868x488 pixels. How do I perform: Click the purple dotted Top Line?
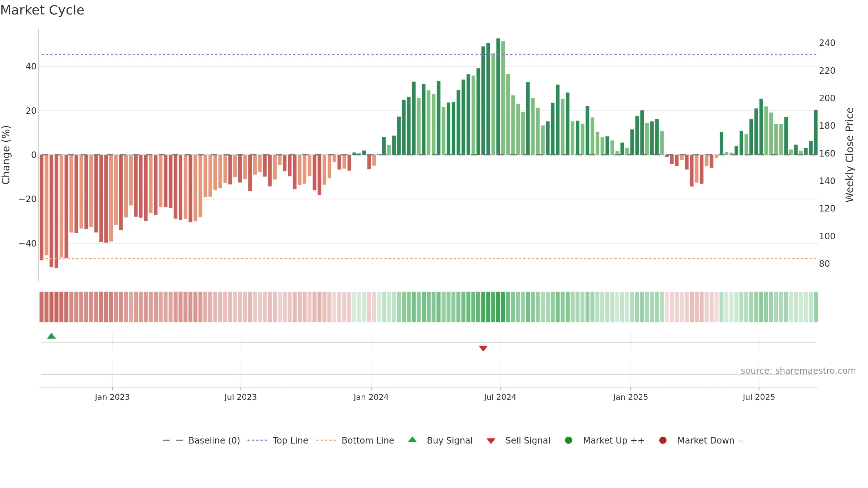[x=429, y=55]
